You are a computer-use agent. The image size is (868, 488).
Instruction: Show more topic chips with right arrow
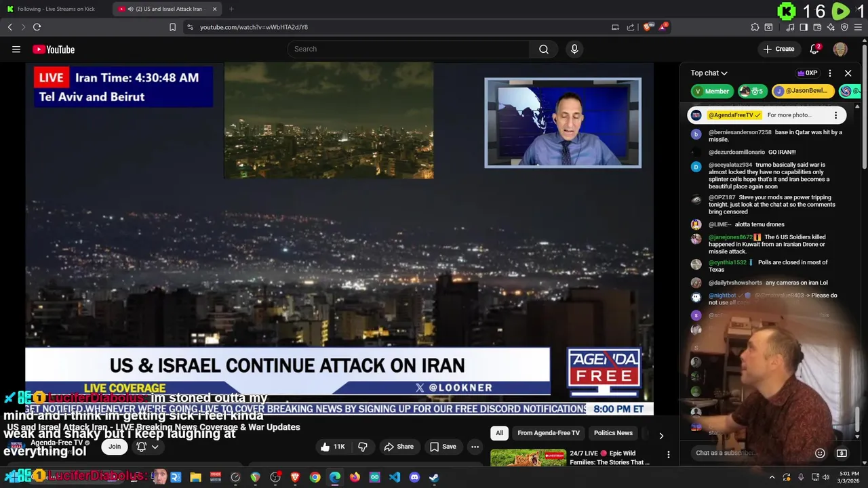click(x=661, y=435)
